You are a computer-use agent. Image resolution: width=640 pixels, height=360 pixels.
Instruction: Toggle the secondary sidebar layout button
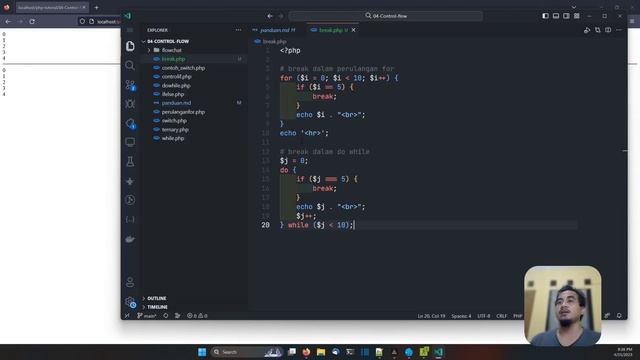pos(566,16)
